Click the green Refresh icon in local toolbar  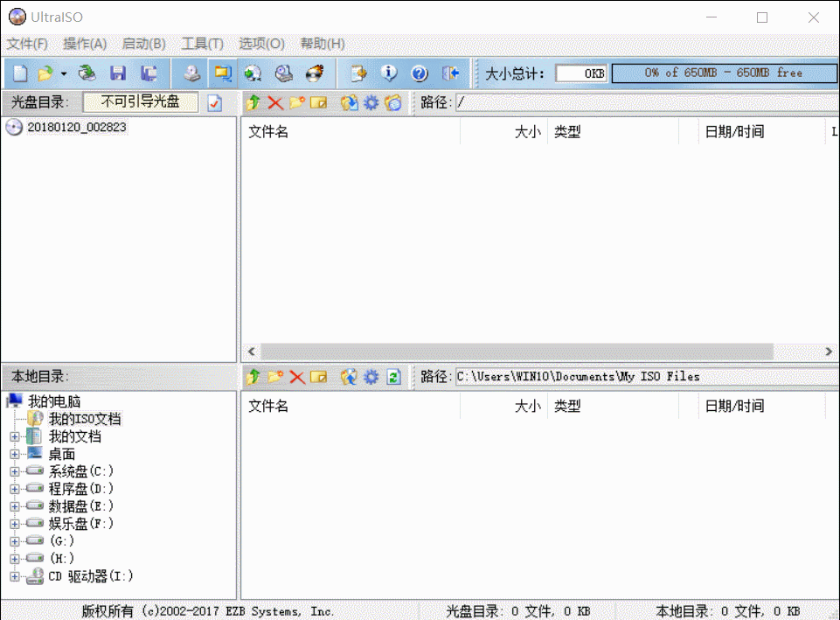(393, 377)
